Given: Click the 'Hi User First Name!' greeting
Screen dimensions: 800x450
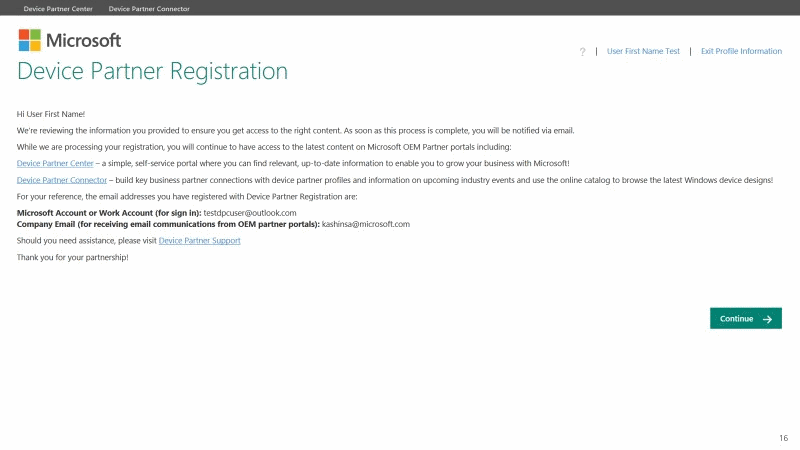Looking at the screenshot, I should (58, 115).
